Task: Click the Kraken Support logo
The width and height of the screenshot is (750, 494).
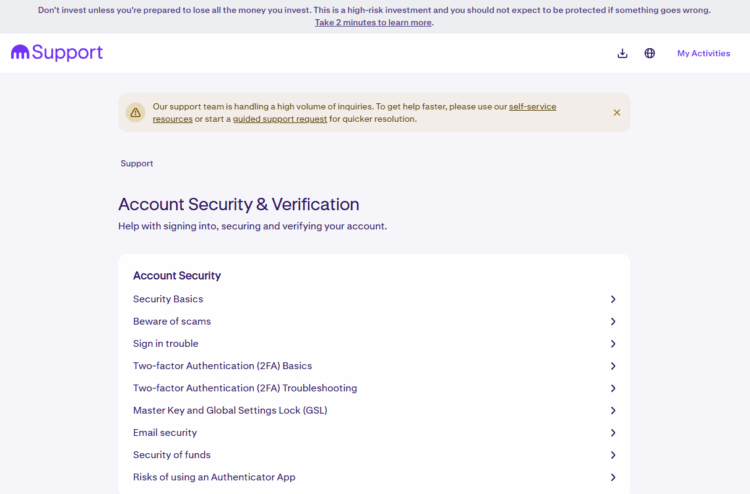Action: (57, 53)
